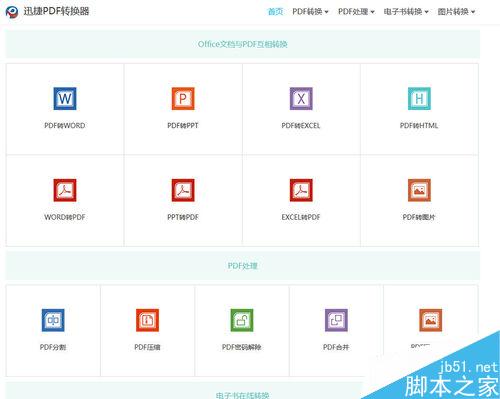Open the PDF转WORD Word icon

tap(65, 98)
